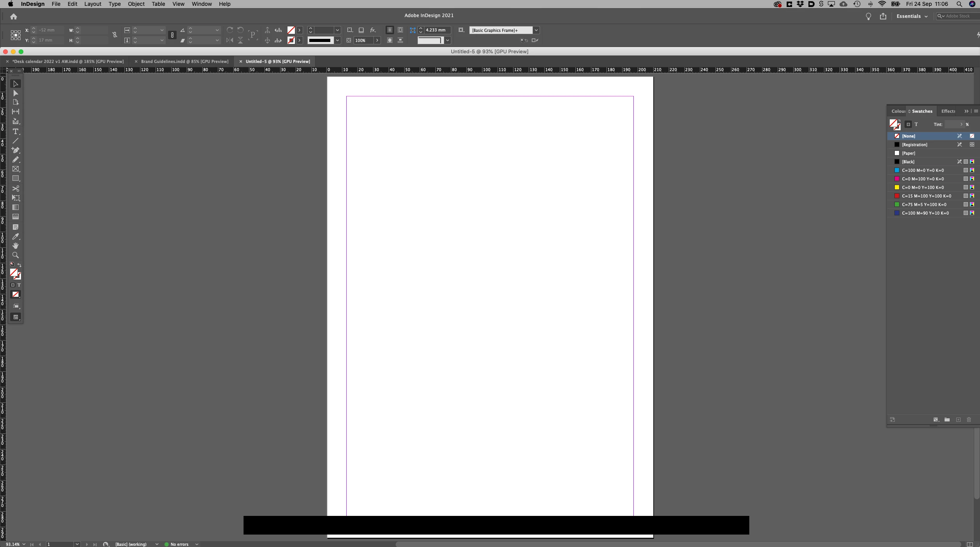
Task: Pick the Direct Selection tool
Action: [x=16, y=93]
